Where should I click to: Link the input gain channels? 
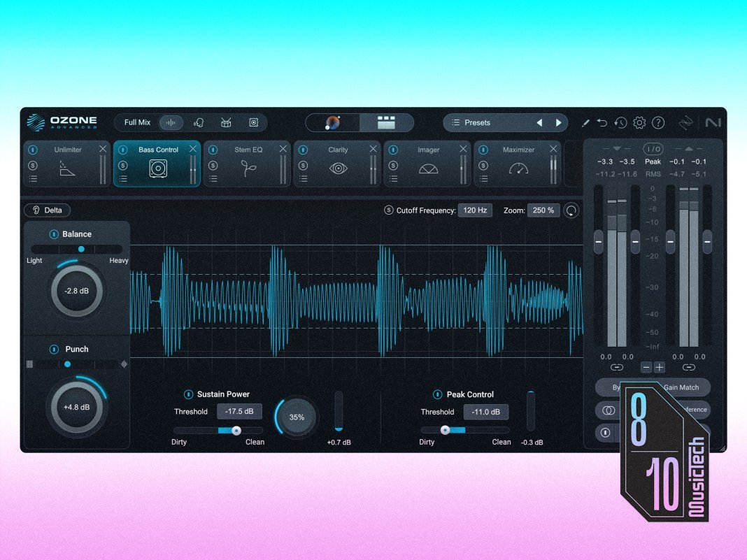(616, 367)
